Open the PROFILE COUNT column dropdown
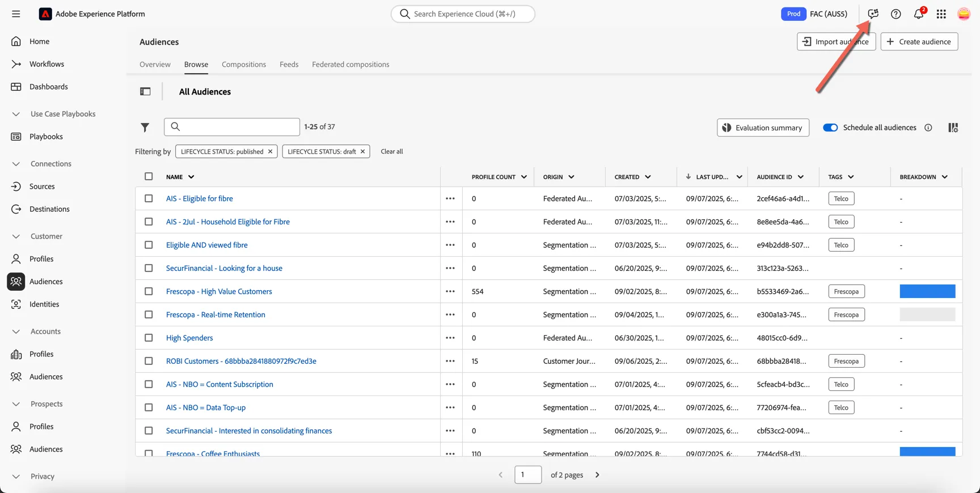 point(523,177)
